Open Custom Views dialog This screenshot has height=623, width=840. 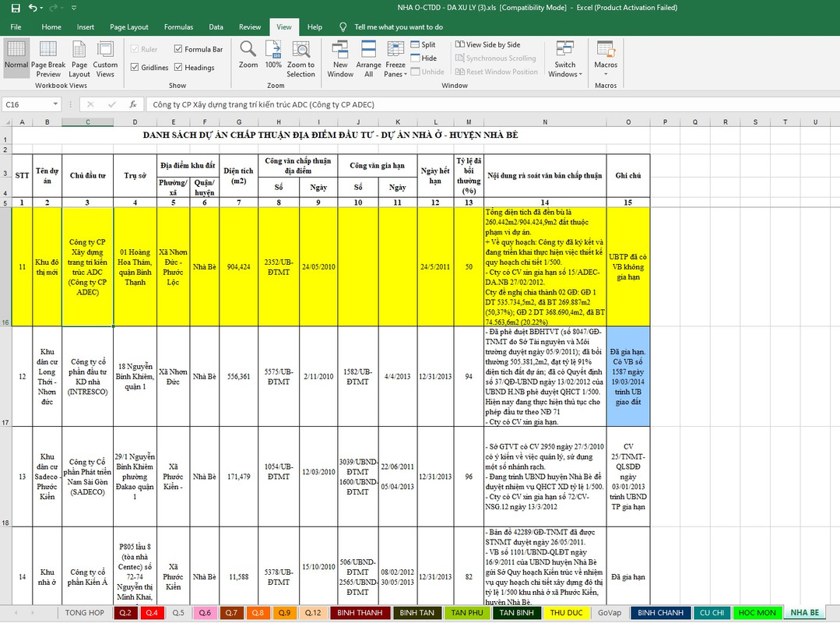pyautogui.click(x=105, y=58)
